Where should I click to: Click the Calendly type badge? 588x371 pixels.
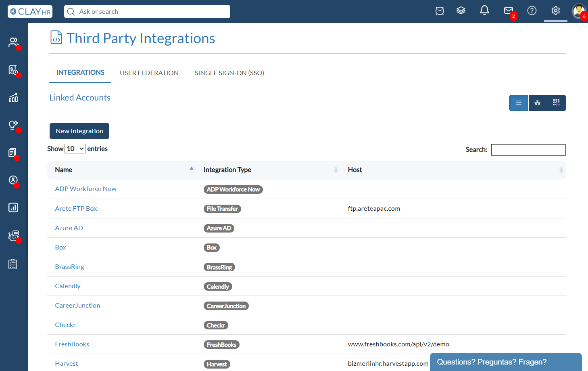218,287
